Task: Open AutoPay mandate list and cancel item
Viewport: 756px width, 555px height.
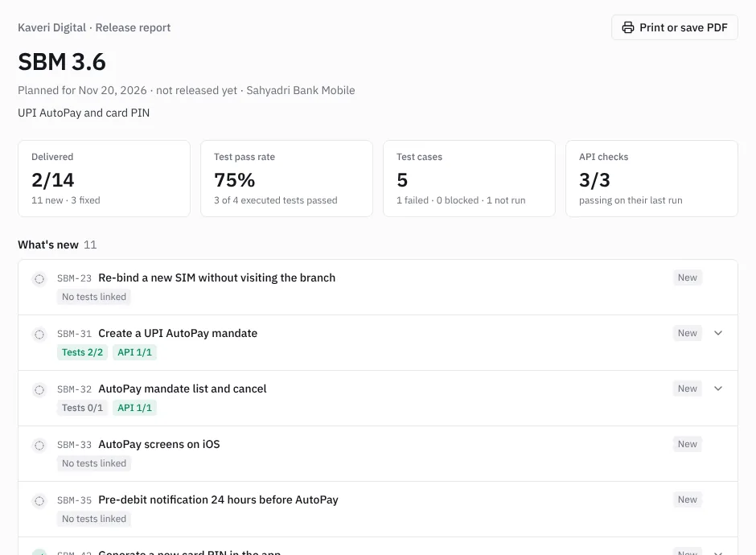Action: click(183, 388)
